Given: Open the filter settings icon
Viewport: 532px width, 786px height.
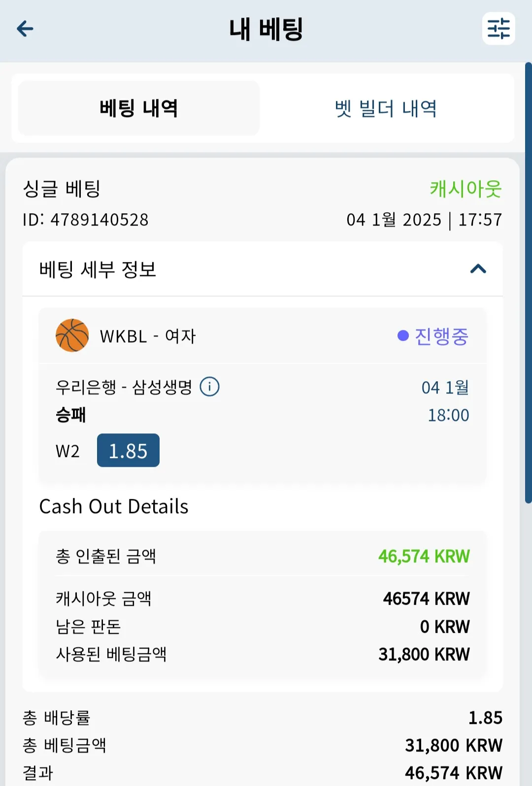Looking at the screenshot, I should coord(499,29).
